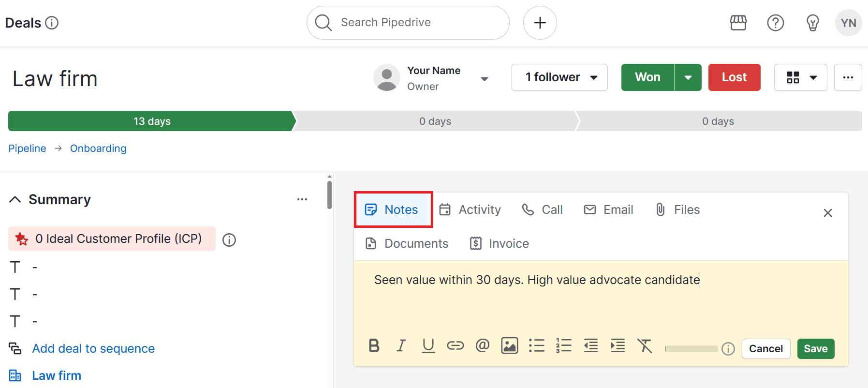Switch to the Call tab
The height and width of the screenshot is (388, 868).
pos(542,209)
